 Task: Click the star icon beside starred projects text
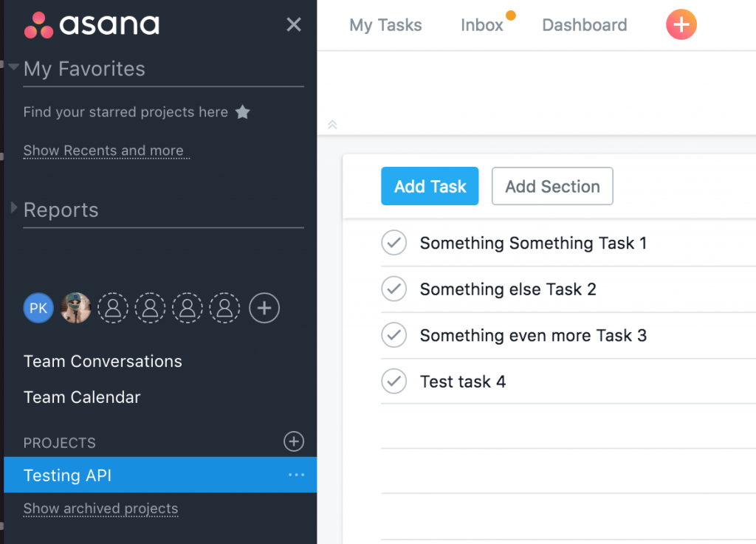point(243,112)
